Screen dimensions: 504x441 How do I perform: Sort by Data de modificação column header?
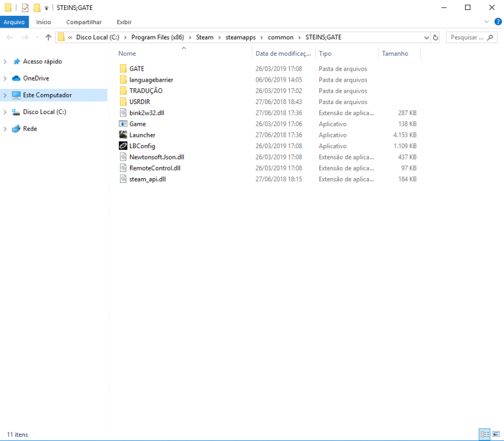tap(283, 54)
